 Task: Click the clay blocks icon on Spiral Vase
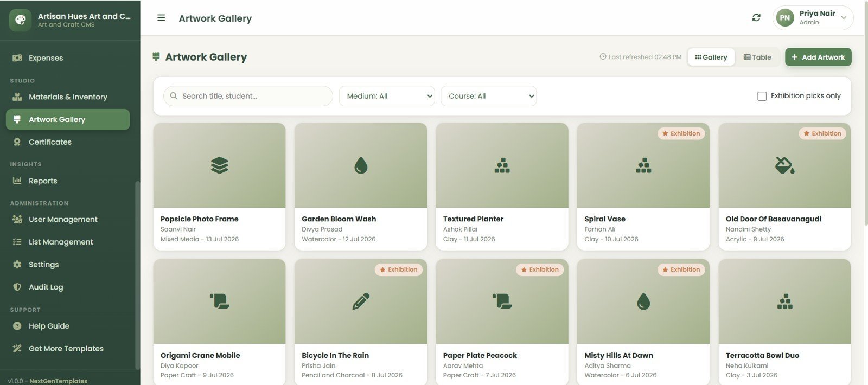643,165
